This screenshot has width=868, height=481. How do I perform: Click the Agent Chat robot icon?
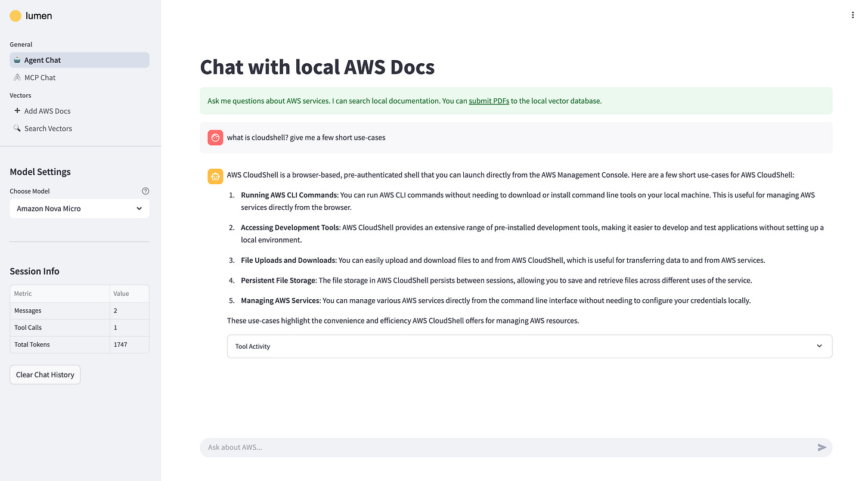[x=17, y=60]
